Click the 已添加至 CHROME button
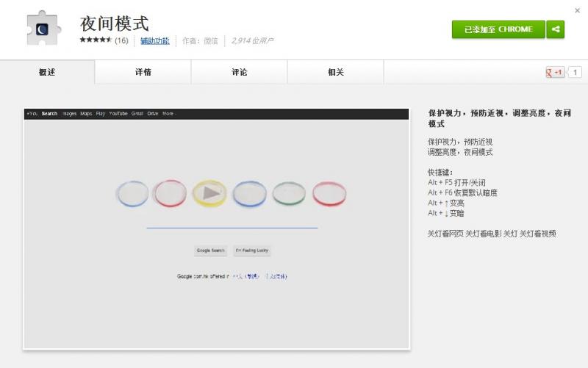The width and height of the screenshot is (588, 368). 498,29
